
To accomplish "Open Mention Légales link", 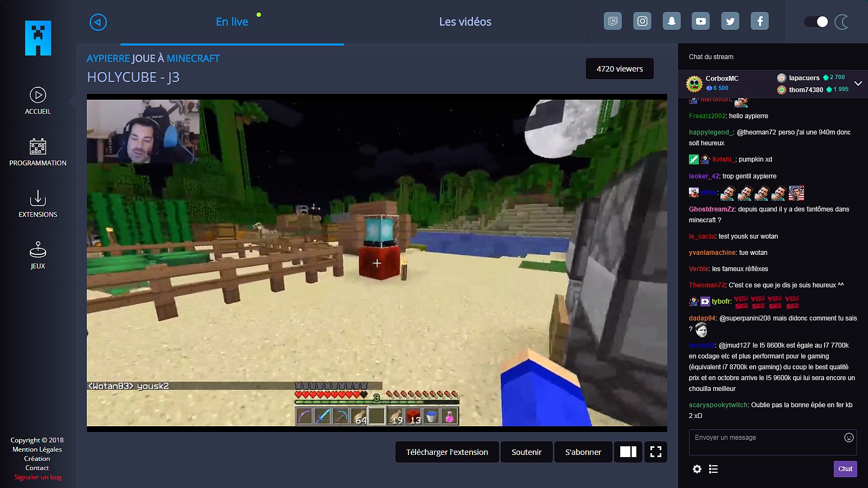I will coord(37,450).
